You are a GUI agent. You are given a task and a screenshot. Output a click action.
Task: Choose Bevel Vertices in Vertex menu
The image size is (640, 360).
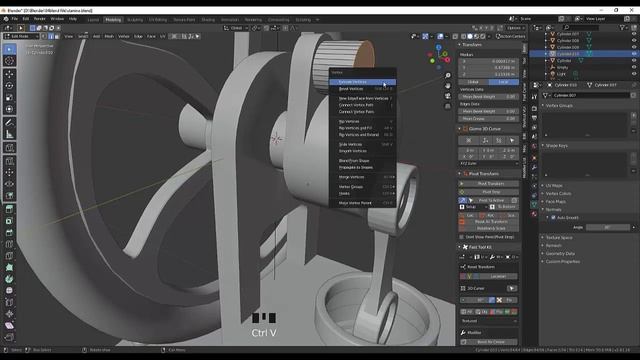pos(362,89)
